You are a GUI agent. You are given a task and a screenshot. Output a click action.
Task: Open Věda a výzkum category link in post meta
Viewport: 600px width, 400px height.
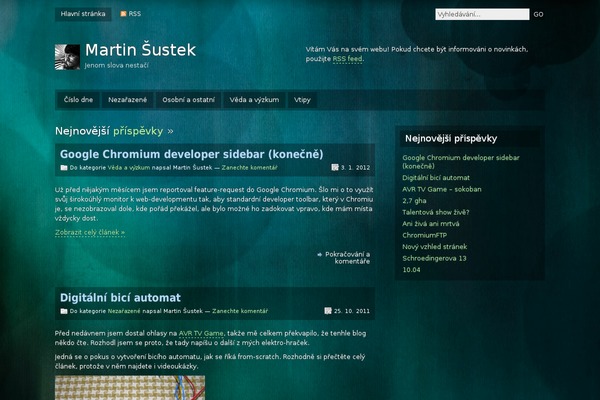click(x=129, y=168)
